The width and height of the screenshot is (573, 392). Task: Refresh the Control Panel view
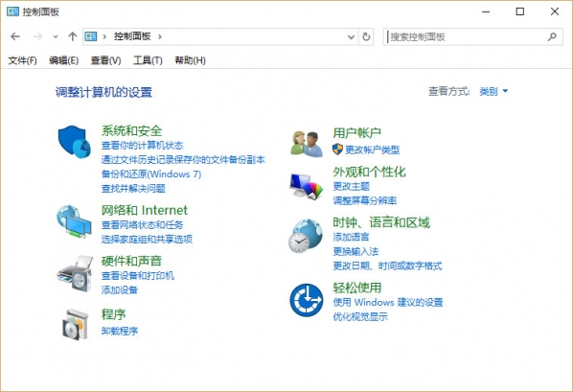[x=366, y=36]
